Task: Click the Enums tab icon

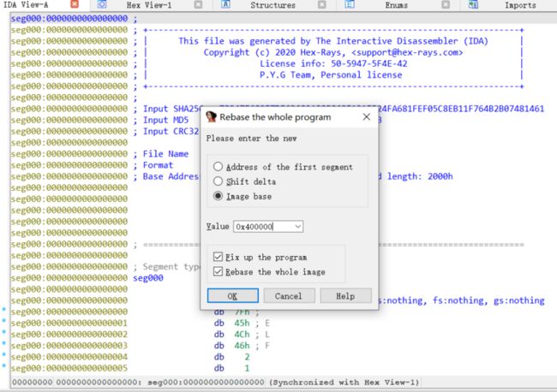Action: pos(350,5)
